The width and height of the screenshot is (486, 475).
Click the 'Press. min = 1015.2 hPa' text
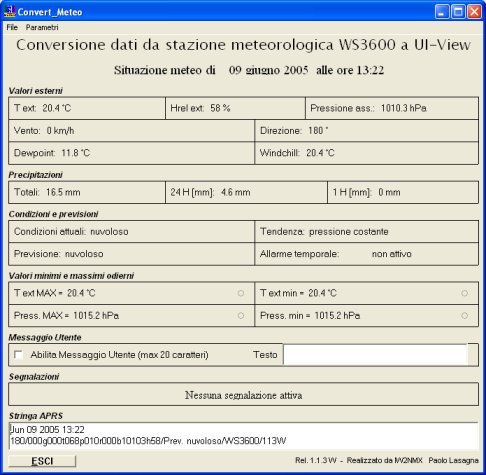pyautogui.click(x=310, y=315)
